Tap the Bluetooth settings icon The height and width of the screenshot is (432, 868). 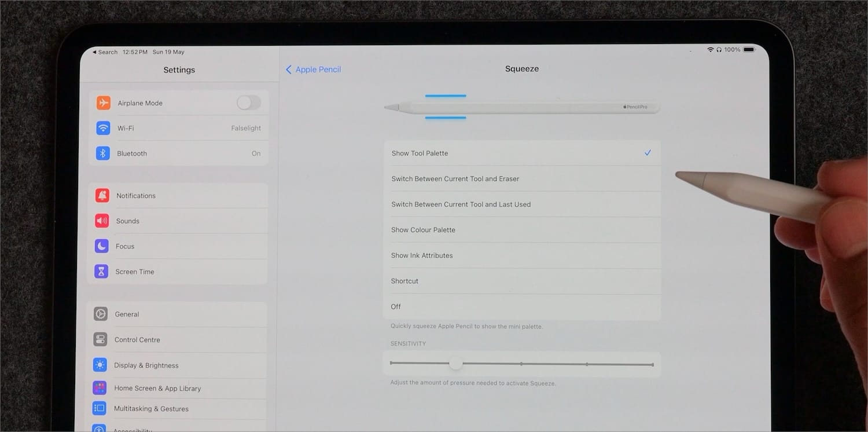click(x=103, y=153)
